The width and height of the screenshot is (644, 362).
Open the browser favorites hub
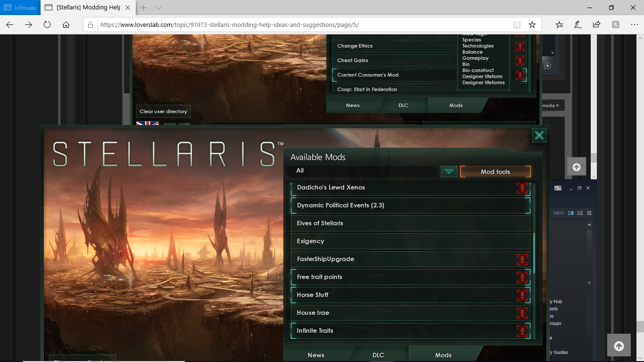[559, 25]
